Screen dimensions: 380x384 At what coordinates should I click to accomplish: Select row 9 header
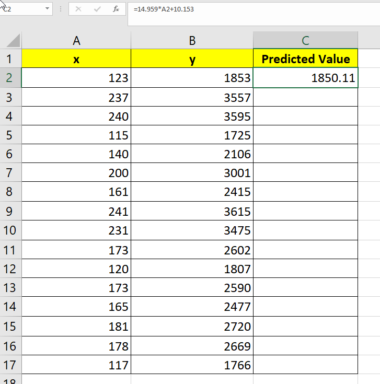pos(10,211)
